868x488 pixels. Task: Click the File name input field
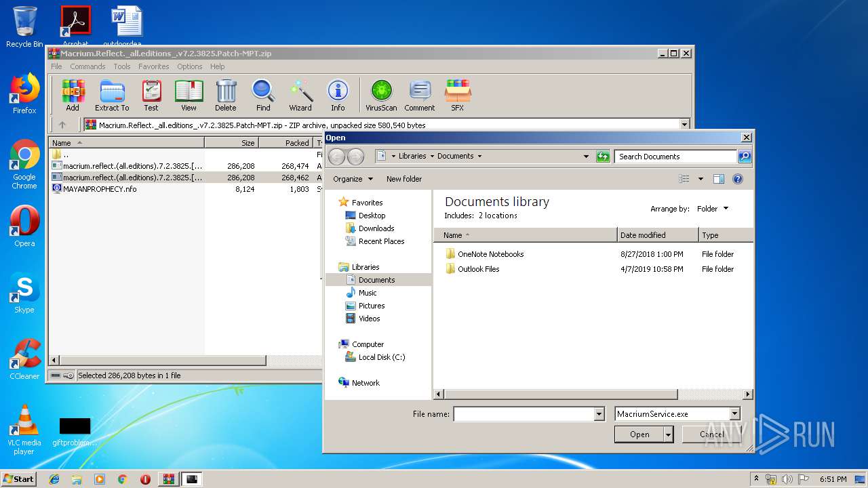[x=524, y=414]
